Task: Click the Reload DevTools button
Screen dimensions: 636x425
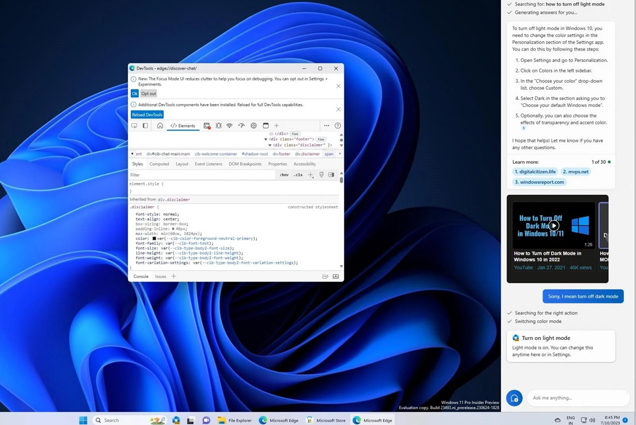Action: tap(147, 115)
